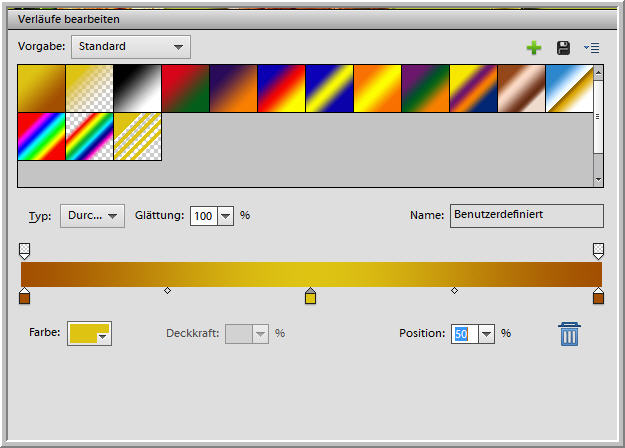Select the yellow-to-brown gradient preset
Screen dimensions: 625x448
(x=41, y=88)
